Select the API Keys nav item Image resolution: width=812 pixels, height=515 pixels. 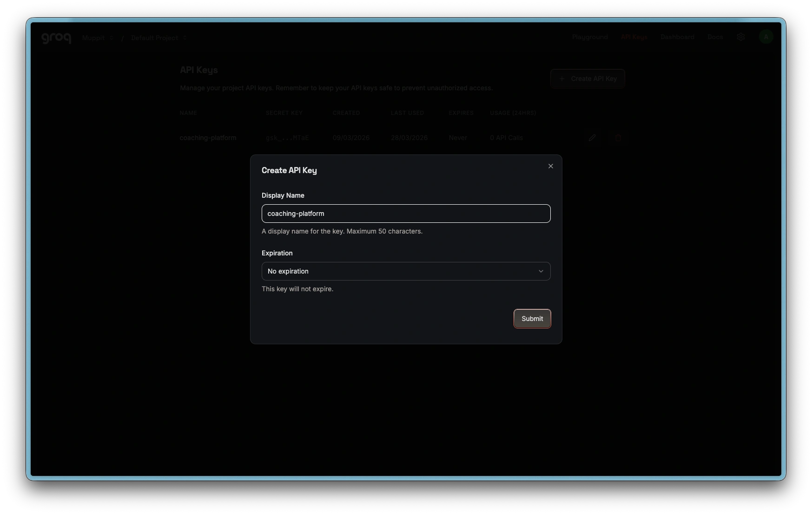(634, 37)
